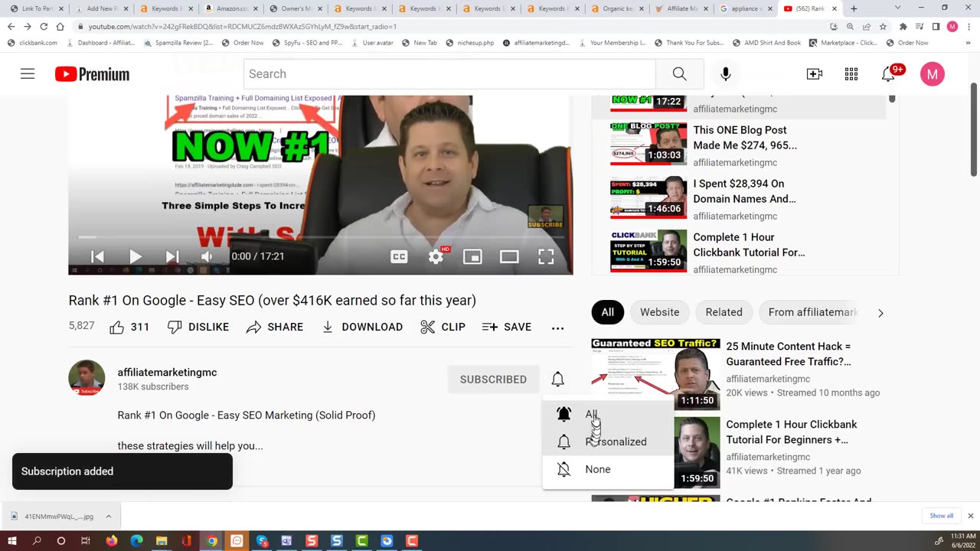This screenshot has width=980, height=551.
Task: Open YouTube apps grid
Action: pyautogui.click(x=851, y=74)
